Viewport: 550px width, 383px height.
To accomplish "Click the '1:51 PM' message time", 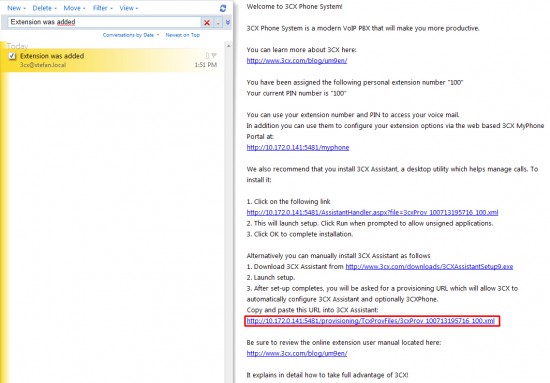I will (x=206, y=65).
